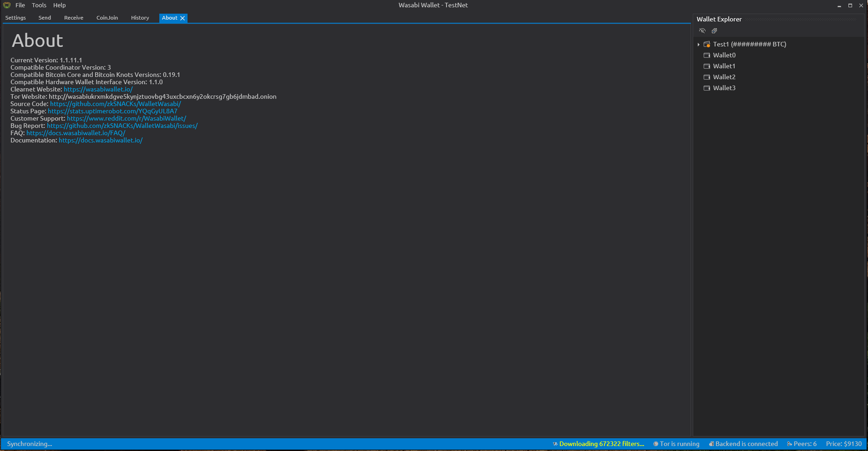Screen dimensions: 868x451
Task: Click 'Backend is connected' status text
Action: 746,444
